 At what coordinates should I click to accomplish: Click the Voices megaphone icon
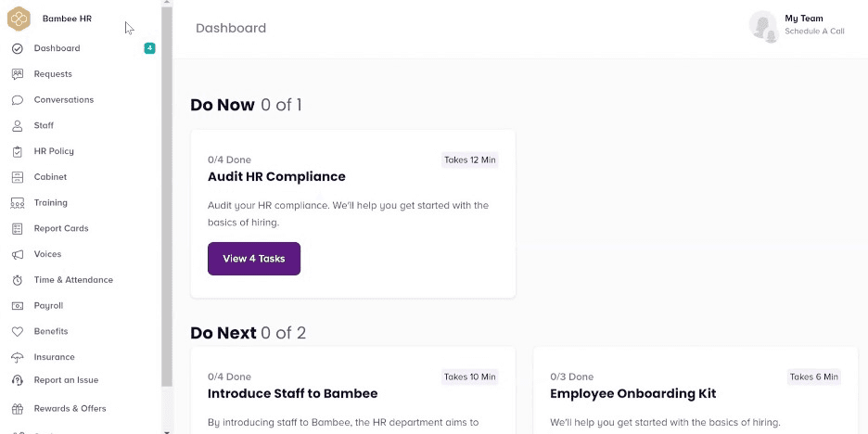point(17,254)
